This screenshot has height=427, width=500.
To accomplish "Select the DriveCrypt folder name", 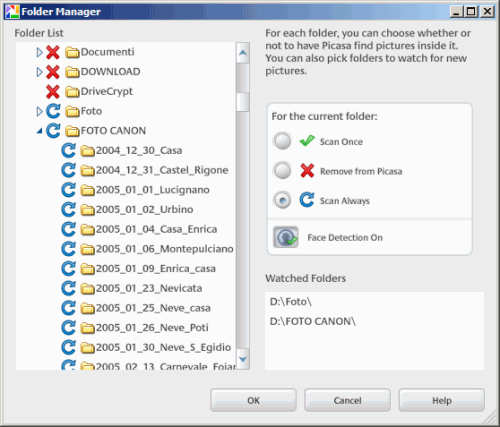I will coord(107,91).
